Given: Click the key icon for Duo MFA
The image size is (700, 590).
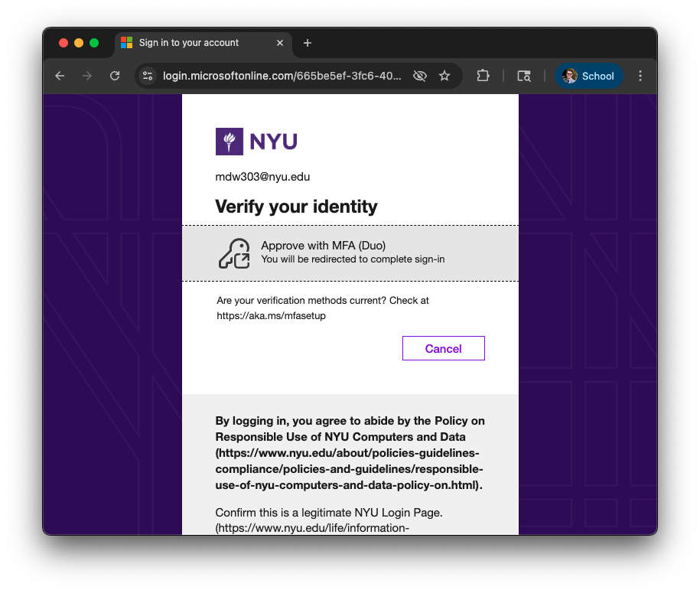Looking at the screenshot, I should 234,253.
